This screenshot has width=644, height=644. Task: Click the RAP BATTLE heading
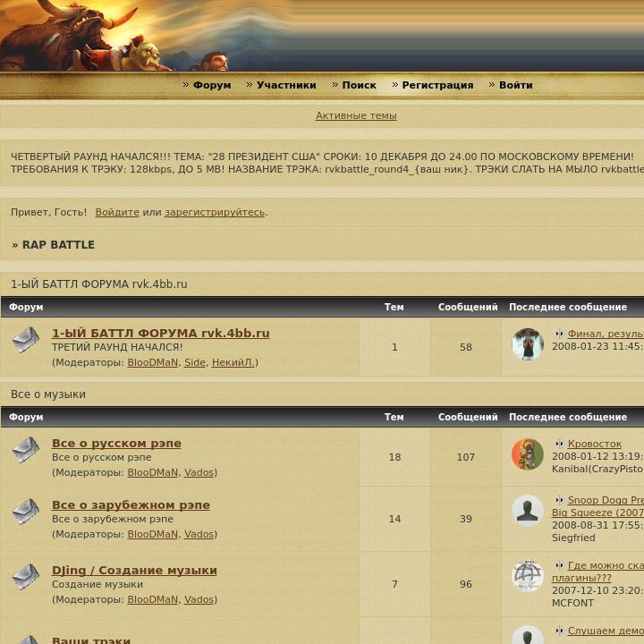pyautogui.click(x=58, y=245)
